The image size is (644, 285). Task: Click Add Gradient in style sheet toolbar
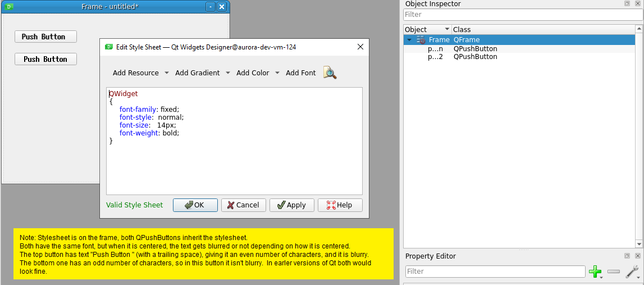pyautogui.click(x=198, y=73)
